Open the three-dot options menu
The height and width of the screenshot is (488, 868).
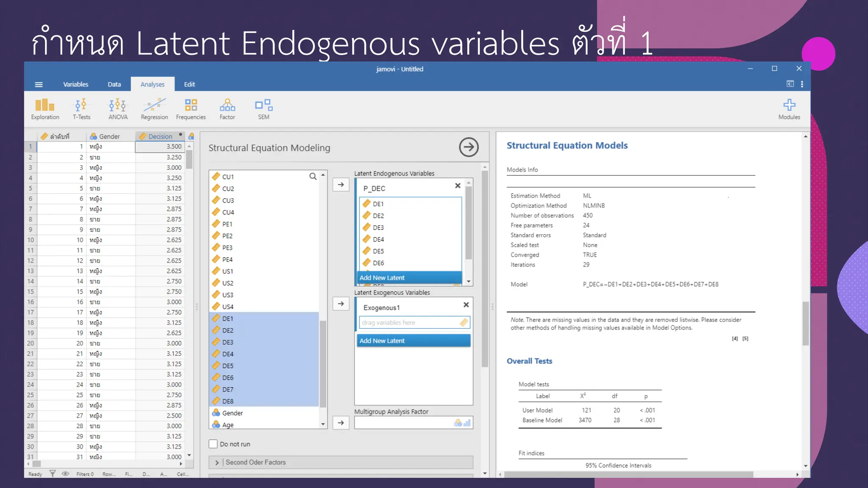802,84
